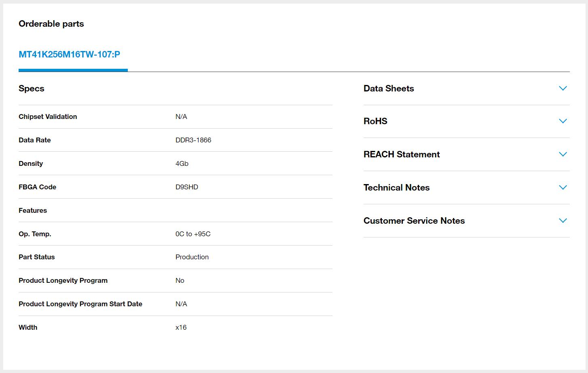Open the RoHS section heading
The image size is (588, 373).
click(x=375, y=121)
